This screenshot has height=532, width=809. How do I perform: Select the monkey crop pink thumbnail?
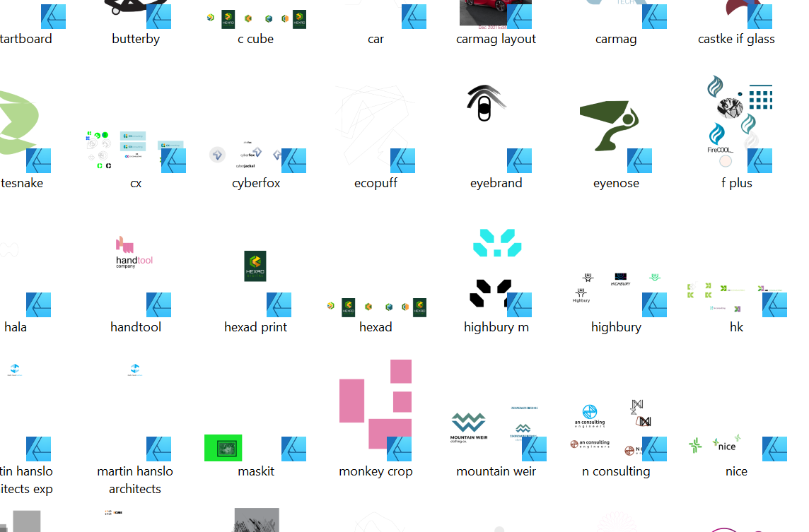(376, 410)
